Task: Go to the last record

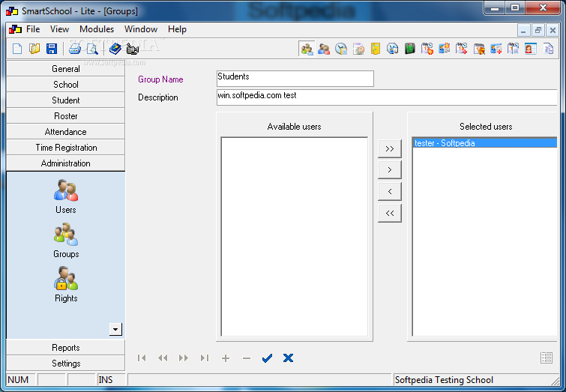Action: [x=205, y=358]
